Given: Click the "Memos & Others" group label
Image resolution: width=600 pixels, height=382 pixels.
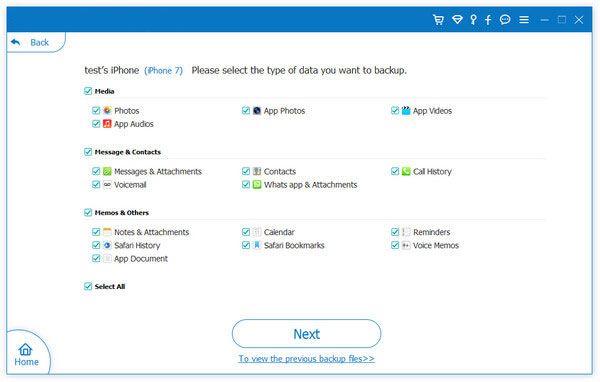Looking at the screenshot, I should point(122,212).
